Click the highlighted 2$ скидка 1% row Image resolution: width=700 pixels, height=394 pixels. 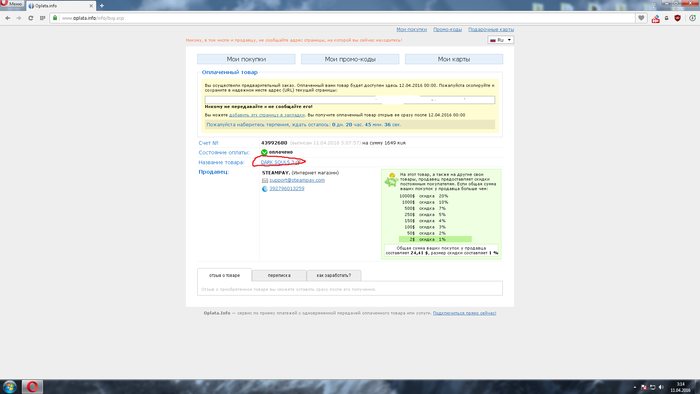tap(435, 239)
